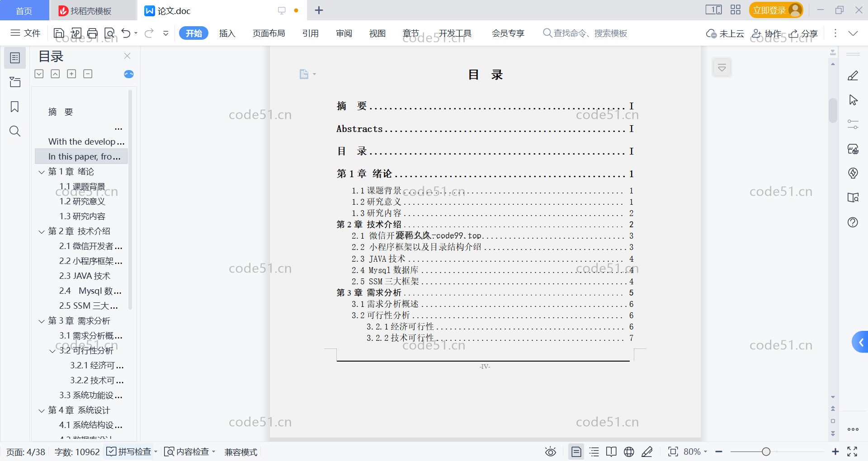Click the Save icon in toolbar

pyautogui.click(x=59, y=33)
